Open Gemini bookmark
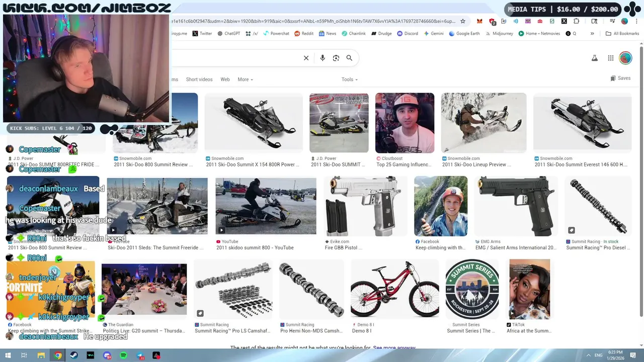The width and height of the screenshot is (644, 362). [x=434, y=34]
